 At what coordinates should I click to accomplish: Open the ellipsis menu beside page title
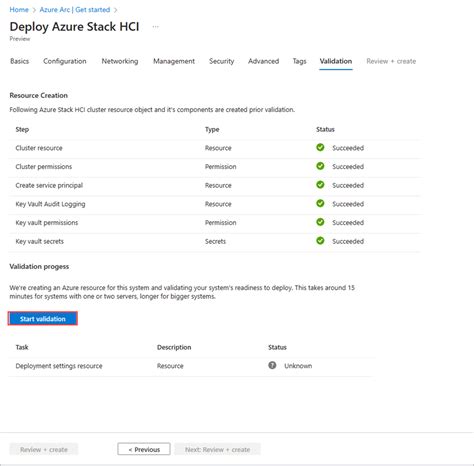(155, 27)
